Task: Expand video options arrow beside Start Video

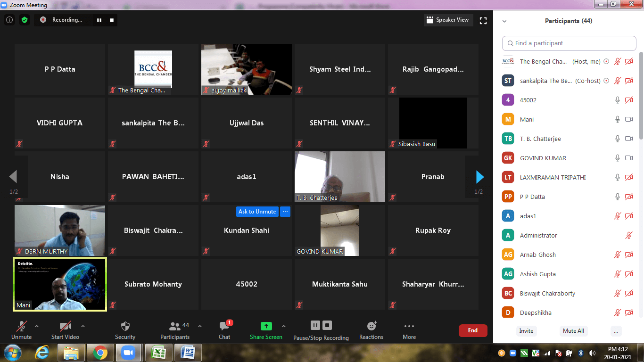Action: 83,326
